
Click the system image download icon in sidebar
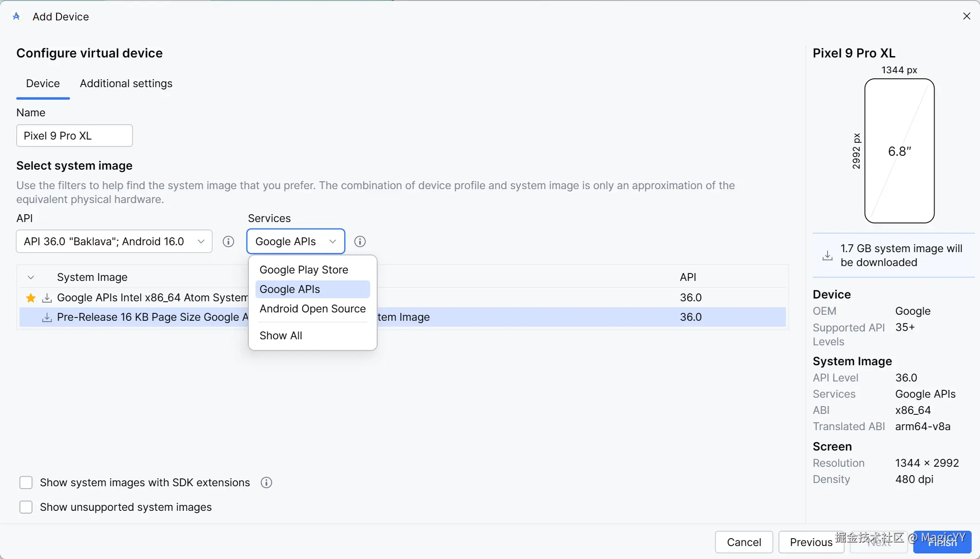[x=827, y=255]
